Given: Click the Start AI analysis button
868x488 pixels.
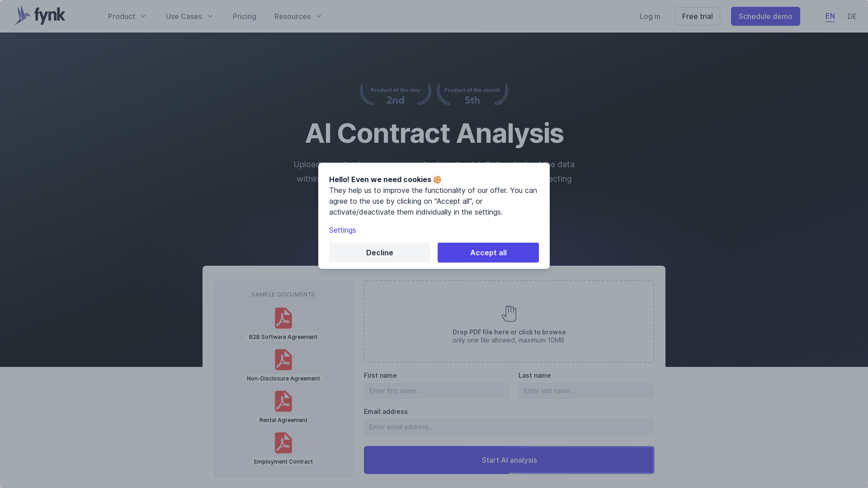Looking at the screenshot, I should pyautogui.click(x=509, y=460).
